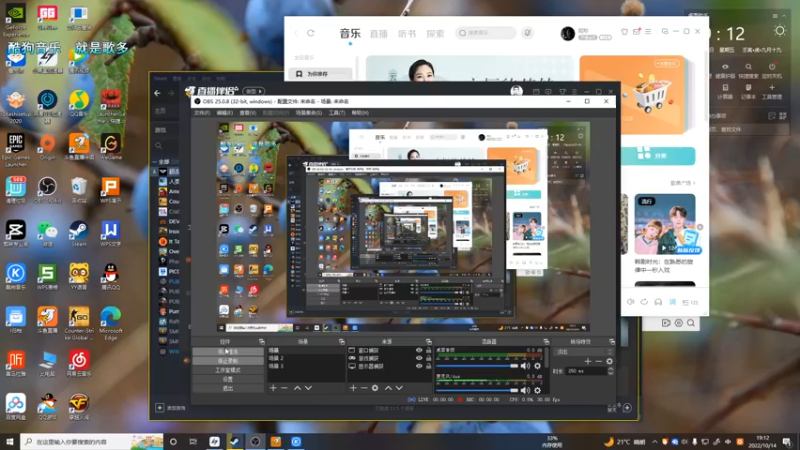Move selected source up in OBS
Image resolution: width=800 pixels, height=450 pixels.
(x=388, y=388)
